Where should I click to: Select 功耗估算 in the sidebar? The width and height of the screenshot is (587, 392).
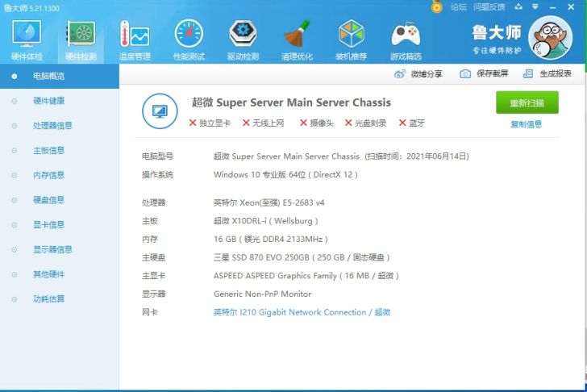[48, 298]
